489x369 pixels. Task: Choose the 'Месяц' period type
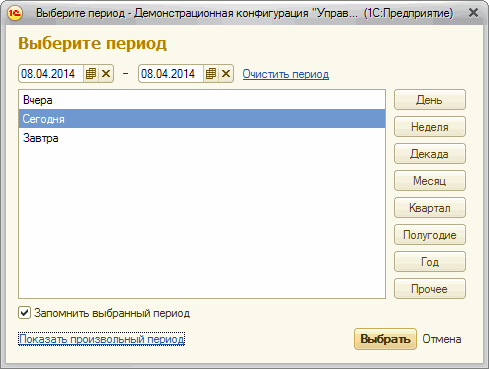pos(430,181)
